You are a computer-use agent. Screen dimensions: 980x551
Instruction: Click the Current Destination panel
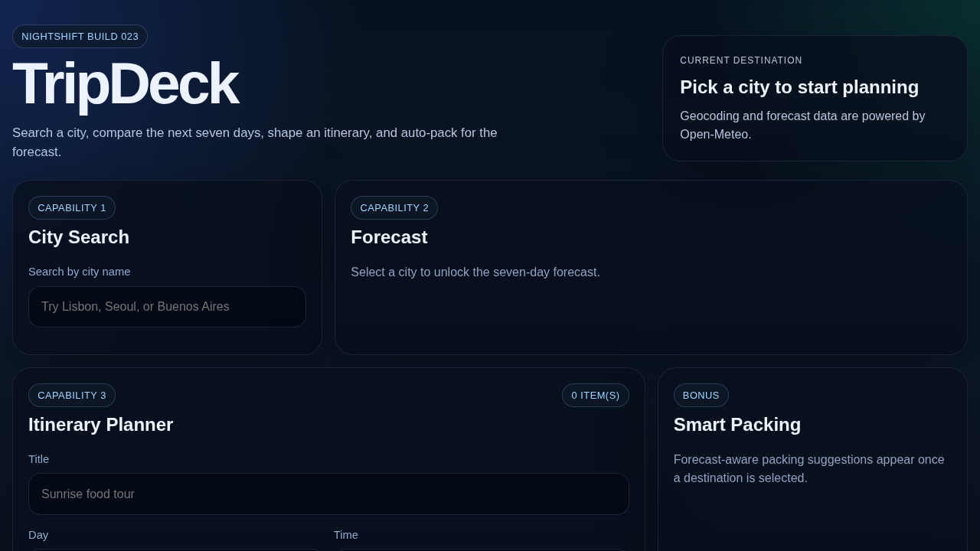[x=815, y=98]
